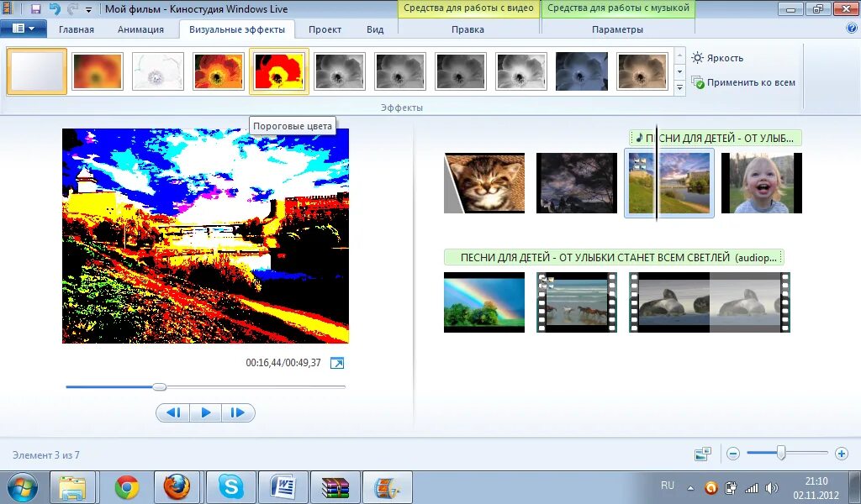Open the Windows Start menu
The height and width of the screenshot is (504, 861).
point(23,487)
